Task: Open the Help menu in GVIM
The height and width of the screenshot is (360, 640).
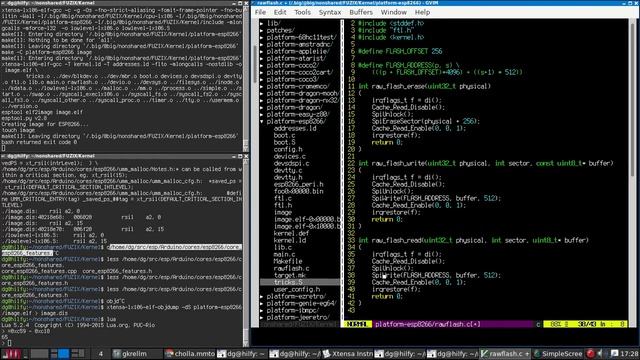Action: 422,12
